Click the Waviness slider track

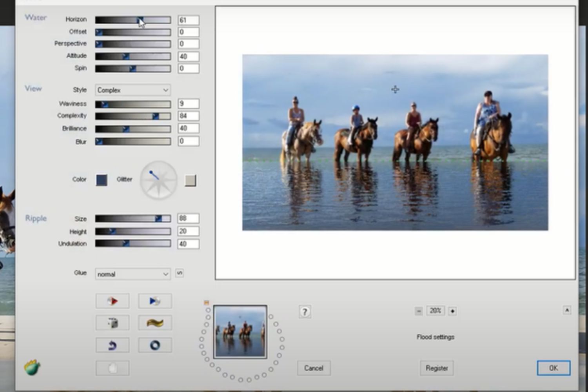133,104
